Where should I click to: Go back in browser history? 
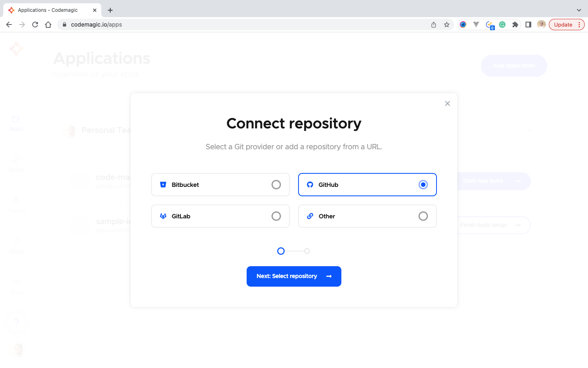pos(9,25)
